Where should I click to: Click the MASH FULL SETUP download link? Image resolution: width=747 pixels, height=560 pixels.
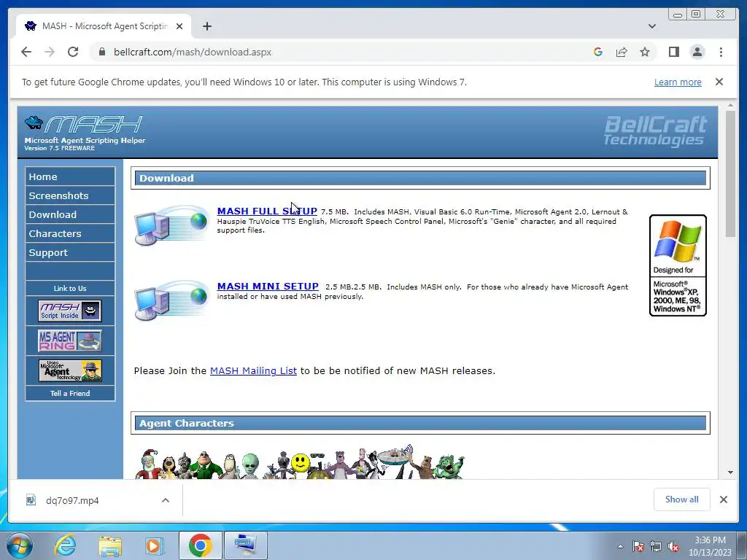coord(267,211)
